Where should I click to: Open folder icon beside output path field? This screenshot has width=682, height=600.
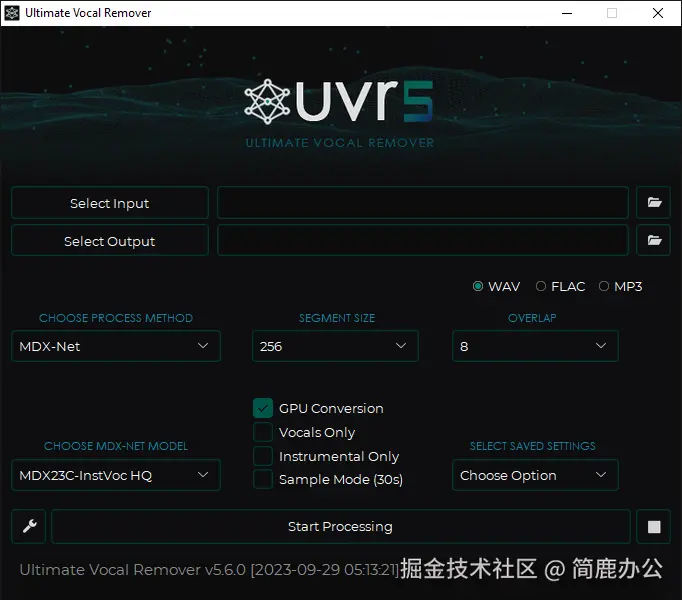coord(653,240)
